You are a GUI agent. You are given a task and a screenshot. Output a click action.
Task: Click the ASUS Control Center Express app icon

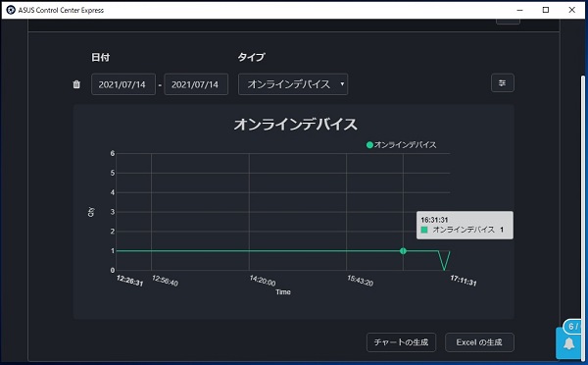point(11,10)
